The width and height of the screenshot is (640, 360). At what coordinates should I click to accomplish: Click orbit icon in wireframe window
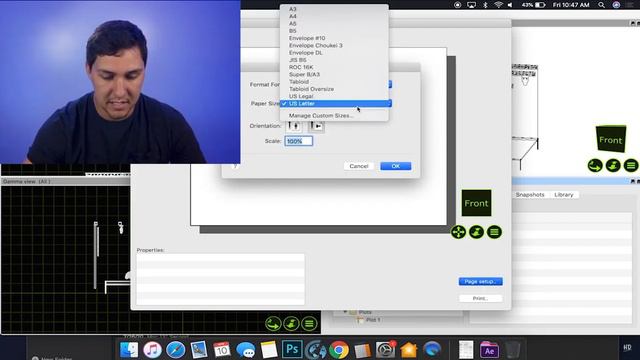click(595, 166)
